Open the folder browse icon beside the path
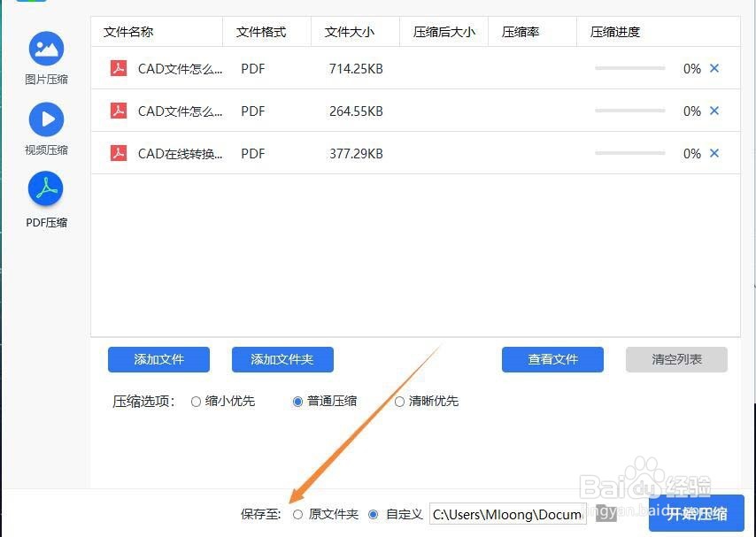Viewport: 756px width, 537px height. pyautogui.click(x=606, y=514)
